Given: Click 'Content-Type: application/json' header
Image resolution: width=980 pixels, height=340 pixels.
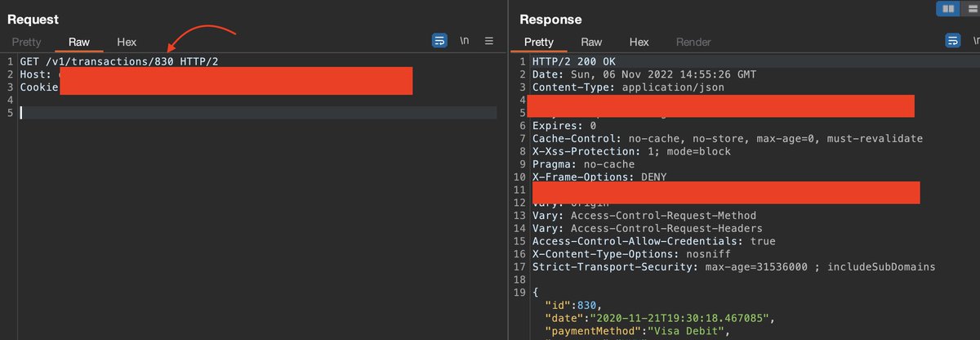Looking at the screenshot, I should pos(628,87).
